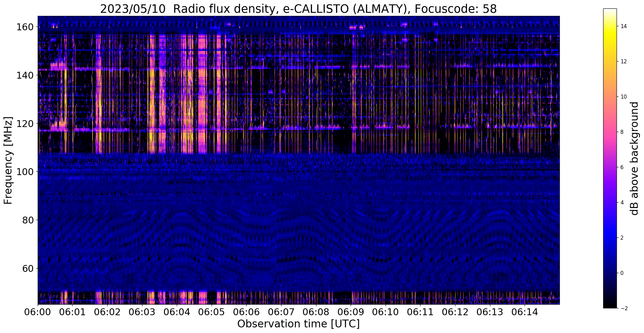Viewport: 644px width, 333px height.
Task: Click the colorbar tick label 8
Action: point(622,132)
